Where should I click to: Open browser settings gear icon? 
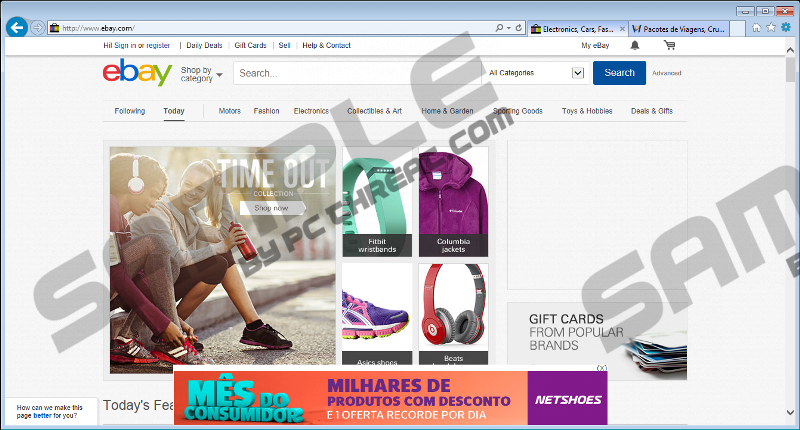(785, 27)
